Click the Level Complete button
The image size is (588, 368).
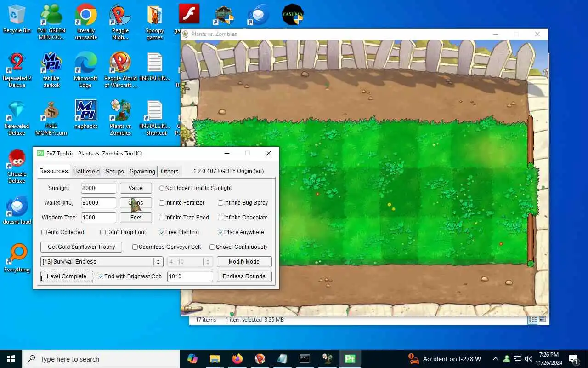[67, 276]
